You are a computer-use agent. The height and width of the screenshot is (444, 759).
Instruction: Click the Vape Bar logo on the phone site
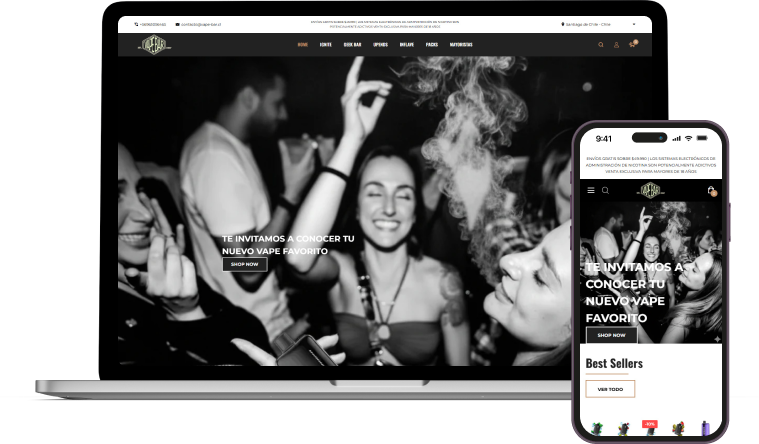click(x=650, y=190)
